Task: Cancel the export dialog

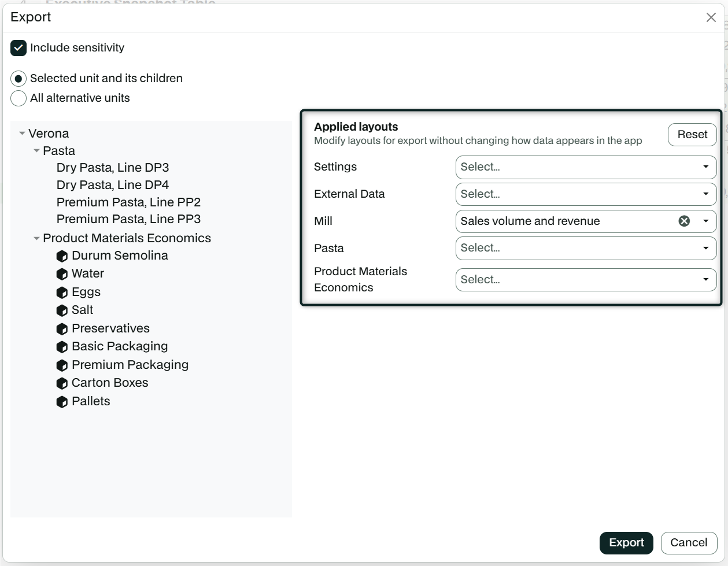Action: (x=689, y=543)
